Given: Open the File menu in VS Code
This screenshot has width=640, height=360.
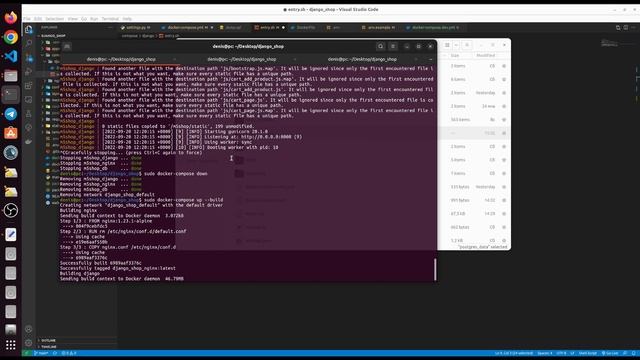Looking at the screenshot, I should 27,19.
